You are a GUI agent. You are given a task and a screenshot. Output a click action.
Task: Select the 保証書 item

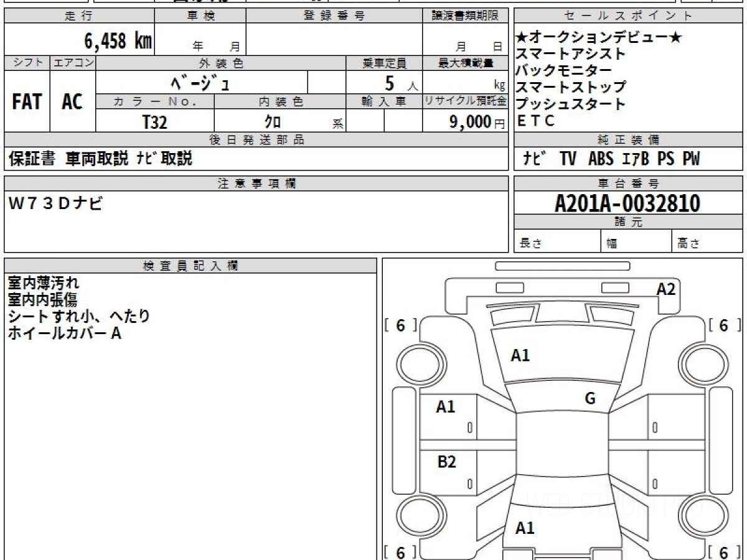coord(32,159)
